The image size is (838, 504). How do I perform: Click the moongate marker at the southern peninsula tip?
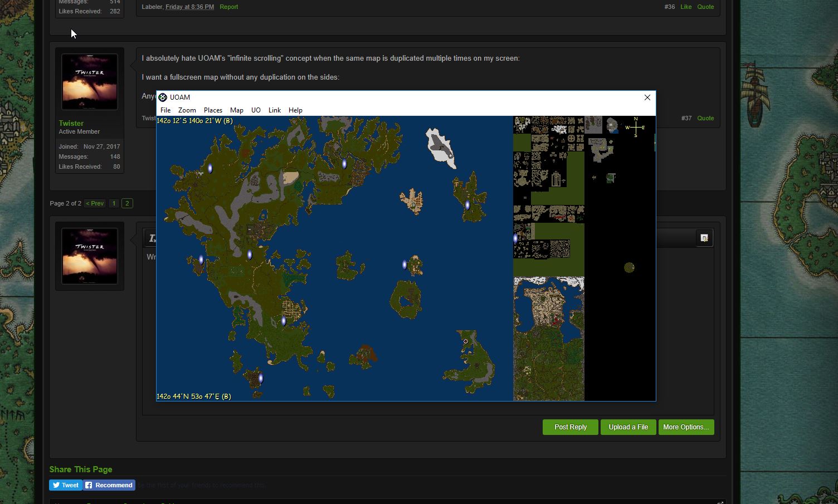[260, 379]
